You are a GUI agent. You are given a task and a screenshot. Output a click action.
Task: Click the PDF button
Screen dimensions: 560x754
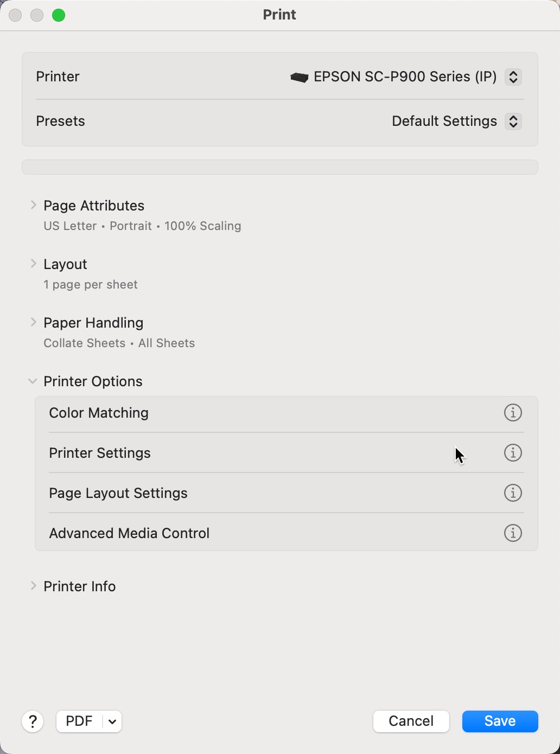pos(79,721)
